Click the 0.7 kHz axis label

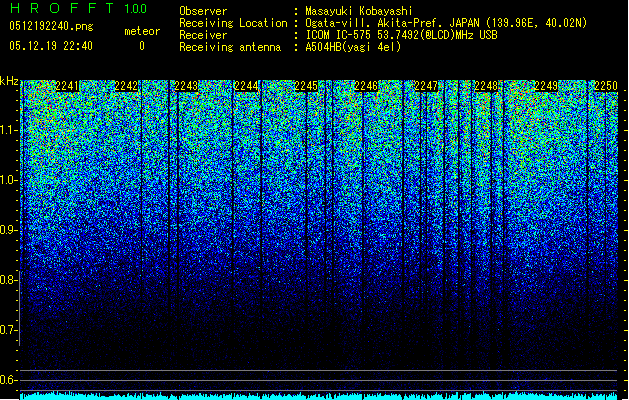[8, 330]
